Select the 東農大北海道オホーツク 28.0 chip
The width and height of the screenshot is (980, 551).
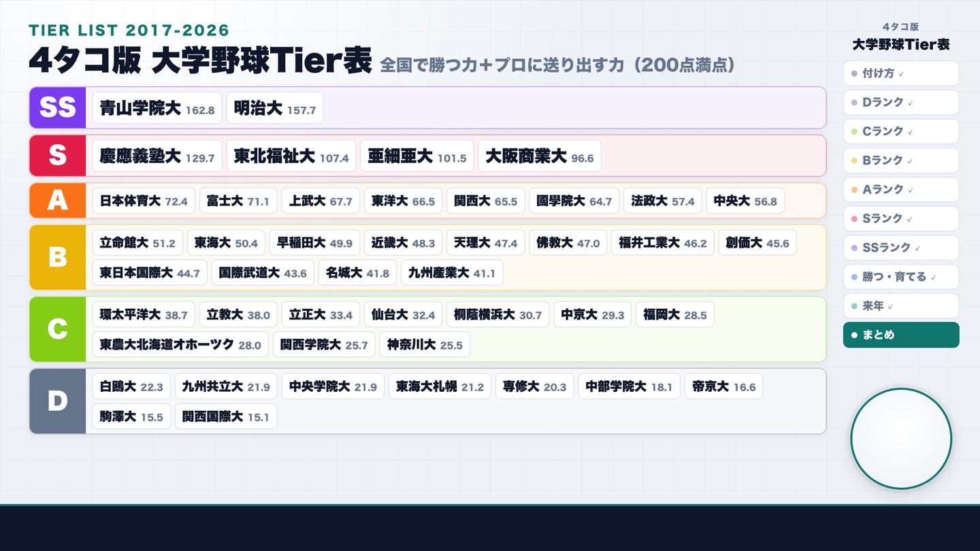(180, 345)
